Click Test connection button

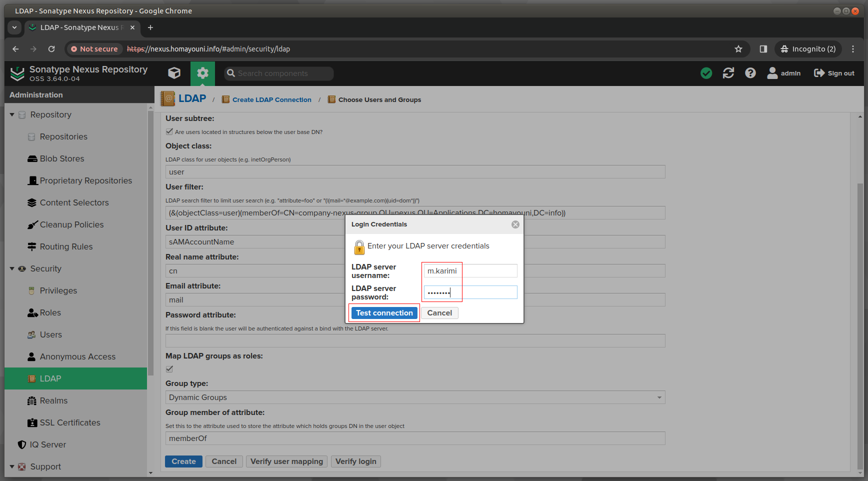coord(384,313)
